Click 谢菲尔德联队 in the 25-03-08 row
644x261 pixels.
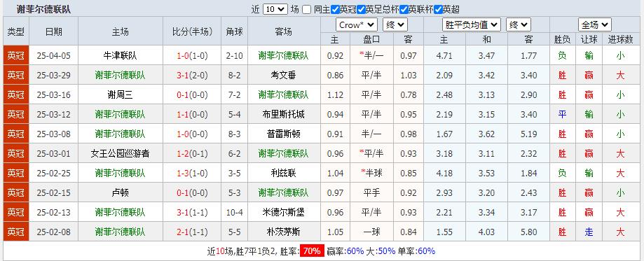tap(120, 134)
